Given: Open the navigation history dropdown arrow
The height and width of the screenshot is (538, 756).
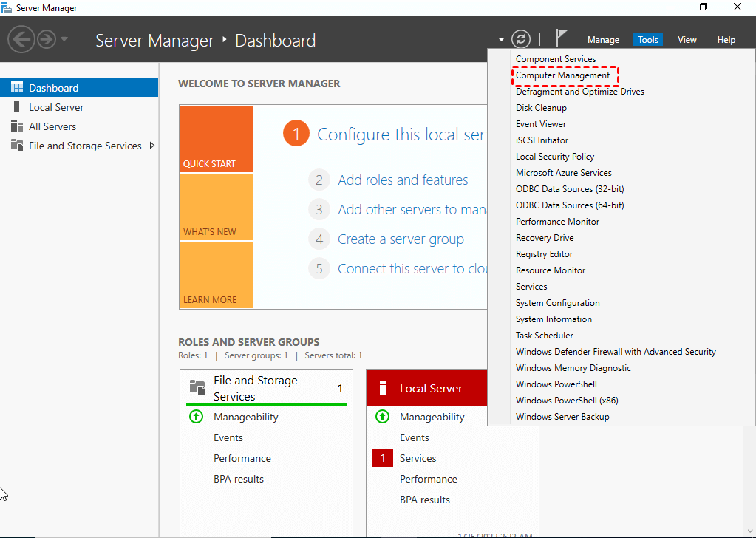Looking at the screenshot, I should click(x=64, y=39).
